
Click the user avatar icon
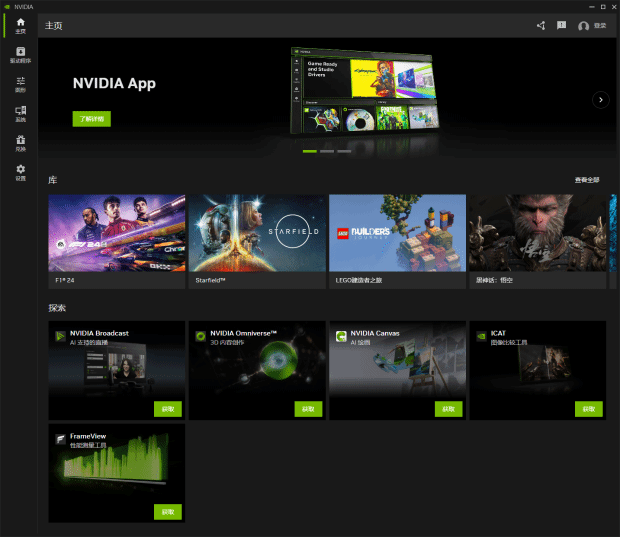(583, 26)
